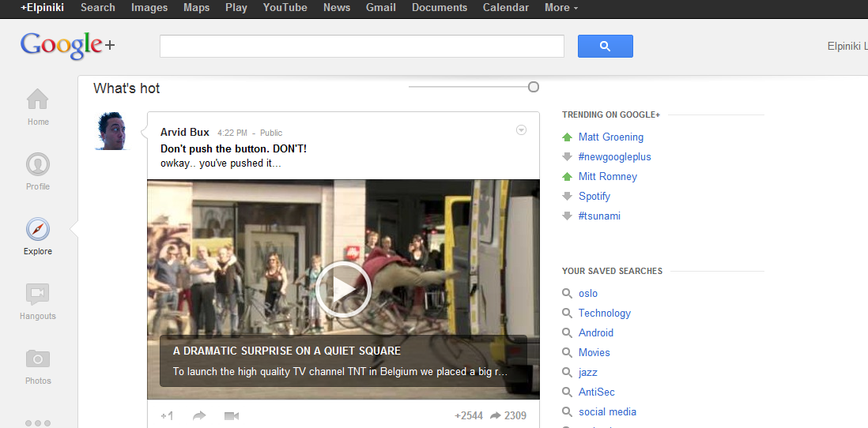Image resolution: width=868 pixels, height=428 pixels.
Task: Click the search icon beside Android
Action: coord(567,333)
